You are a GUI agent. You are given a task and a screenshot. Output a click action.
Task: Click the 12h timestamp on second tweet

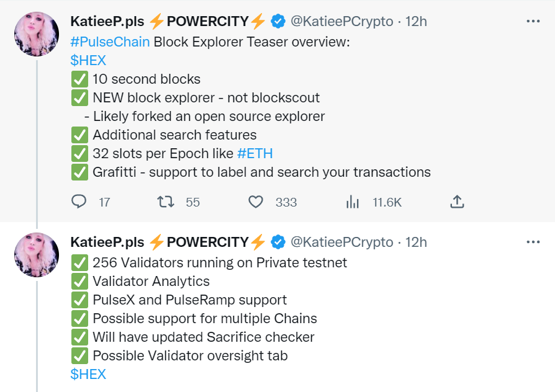click(416, 242)
